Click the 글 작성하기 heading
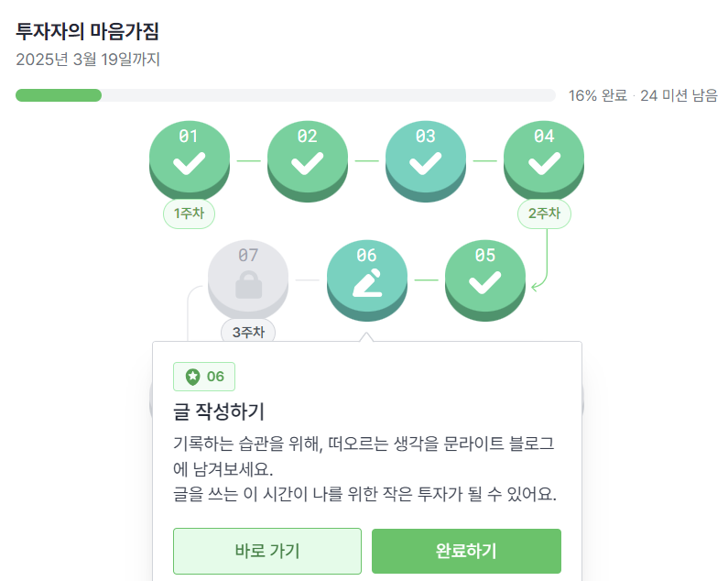The image size is (728, 581). [219, 411]
